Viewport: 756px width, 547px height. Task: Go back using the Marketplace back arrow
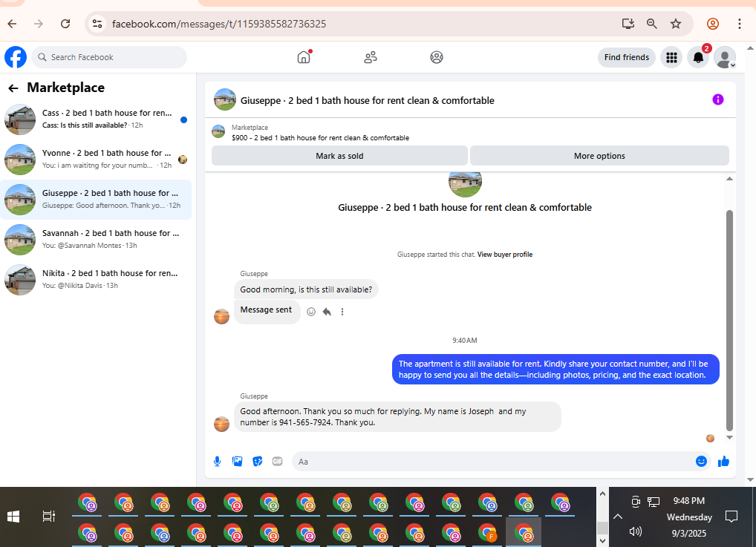(13, 88)
